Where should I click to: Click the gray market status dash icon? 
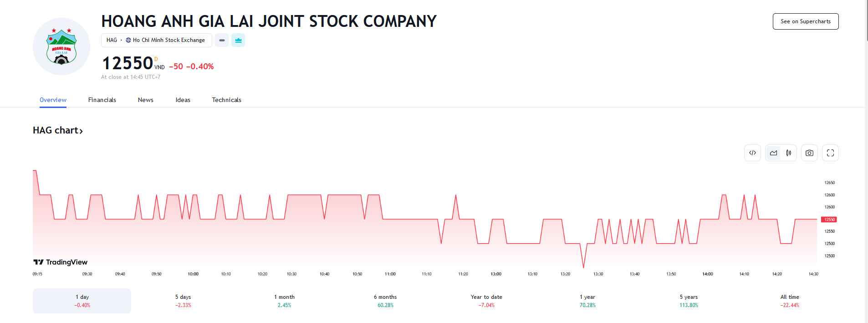tap(222, 40)
